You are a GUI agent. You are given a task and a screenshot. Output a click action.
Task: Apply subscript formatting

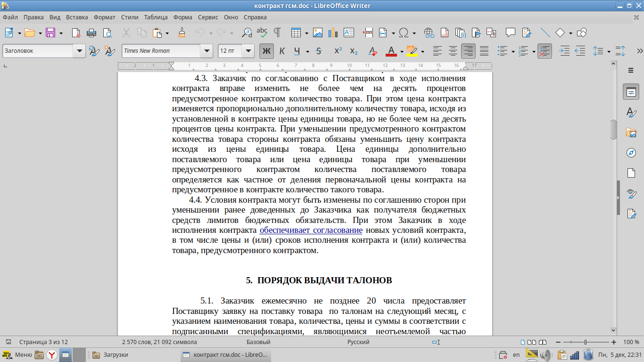click(354, 51)
